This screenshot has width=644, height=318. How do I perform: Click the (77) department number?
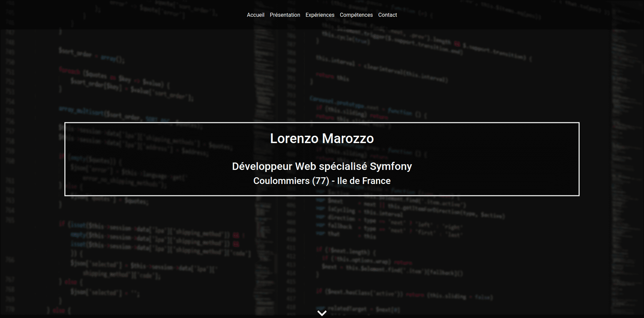pyautogui.click(x=320, y=181)
